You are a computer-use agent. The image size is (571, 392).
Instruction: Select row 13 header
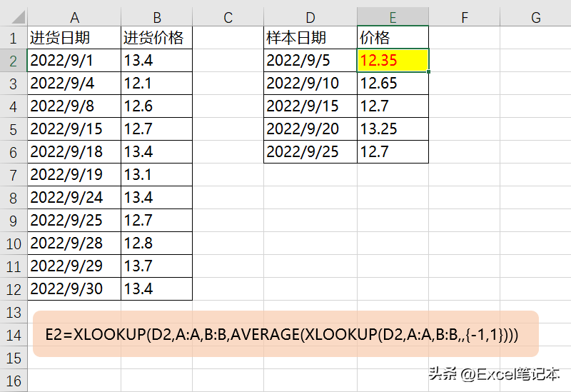(14, 312)
